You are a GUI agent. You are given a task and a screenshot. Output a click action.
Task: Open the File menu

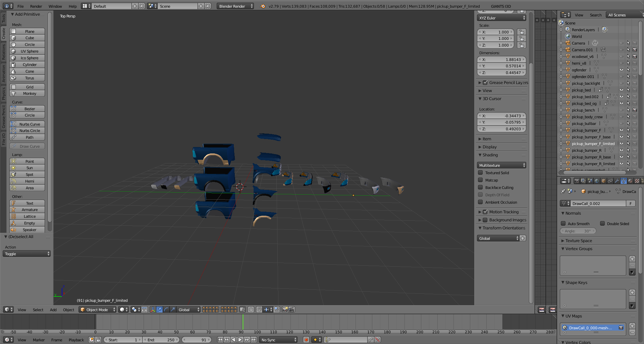[x=20, y=6]
